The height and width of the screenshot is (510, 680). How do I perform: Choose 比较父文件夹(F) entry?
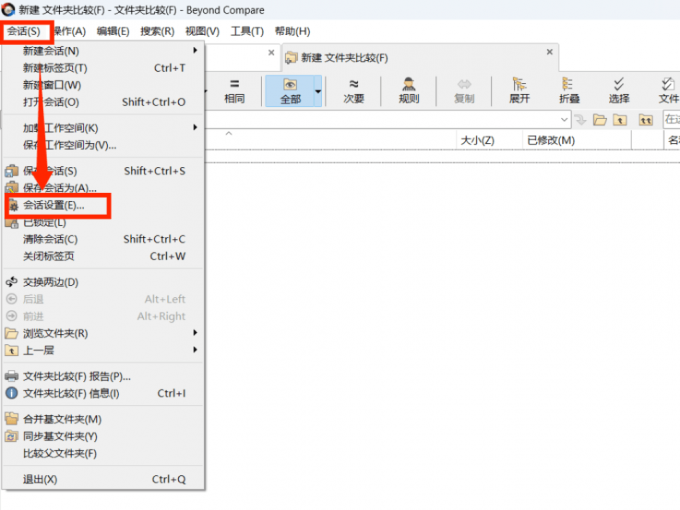point(103,454)
